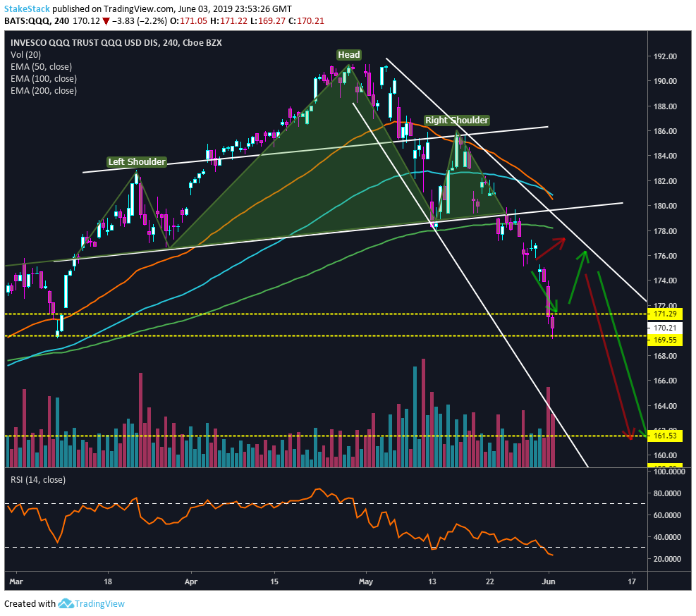Image resolution: width=696 pixels, height=616 pixels.
Task: Click the Mar date axis label
Action: pyautogui.click(x=16, y=581)
